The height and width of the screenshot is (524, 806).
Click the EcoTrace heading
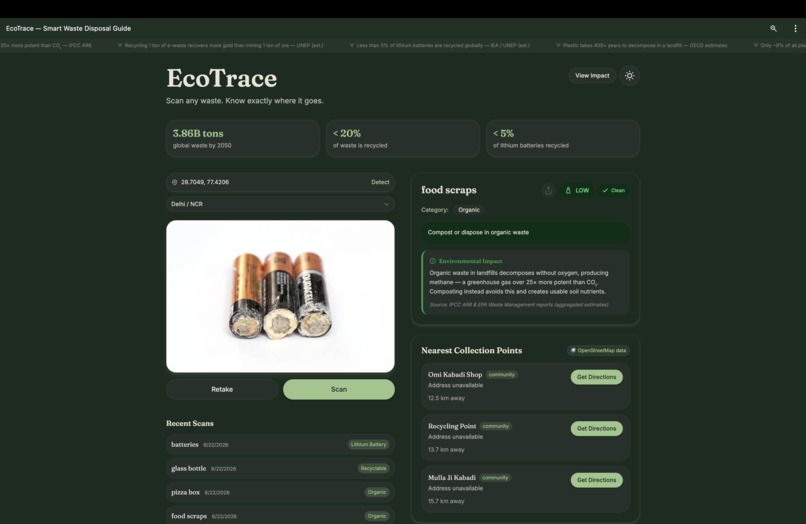[222, 78]
